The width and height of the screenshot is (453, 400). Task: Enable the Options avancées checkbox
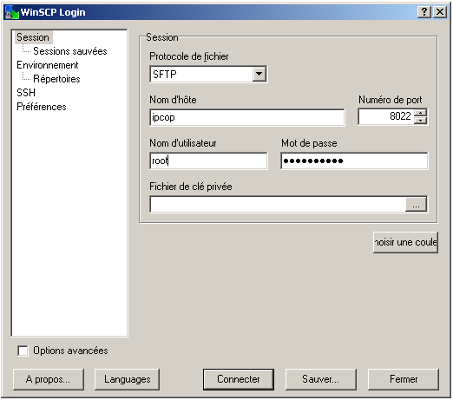tap(23, 351)
